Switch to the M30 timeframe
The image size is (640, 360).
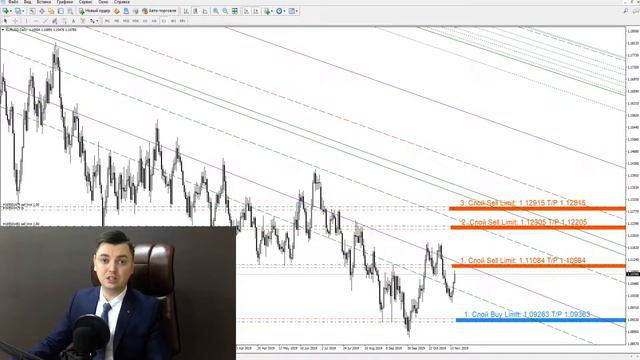[x=135, y=21]
